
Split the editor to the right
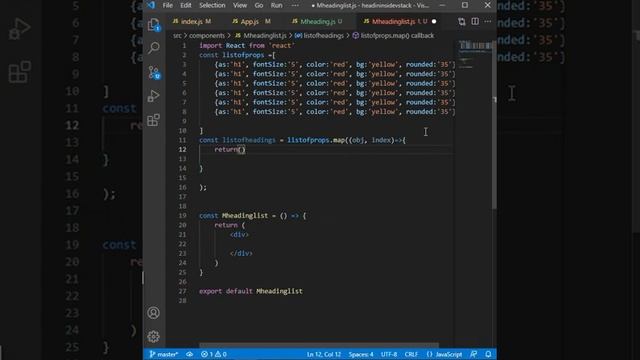point(475,22)
